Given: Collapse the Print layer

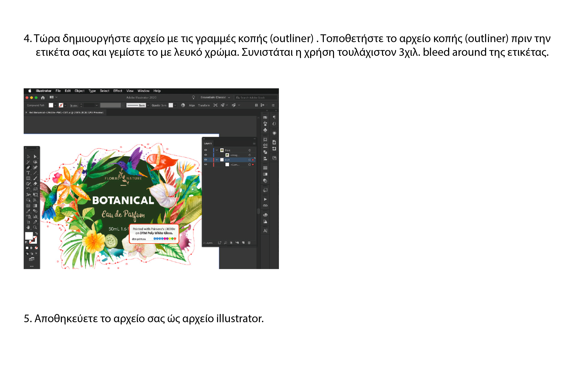Looking at the screenshot, I should (x=217, y=150).
